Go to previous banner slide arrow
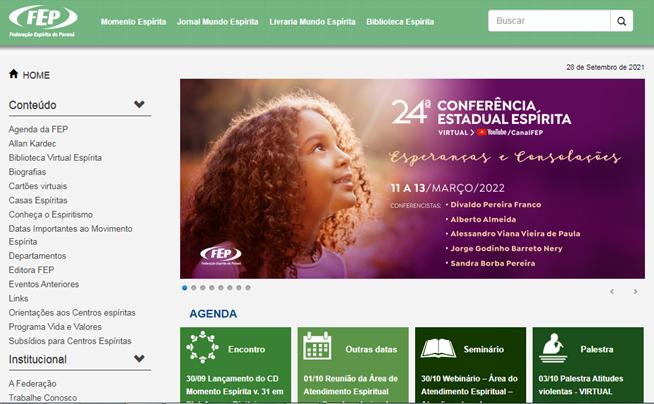 (x=612, y=292)
